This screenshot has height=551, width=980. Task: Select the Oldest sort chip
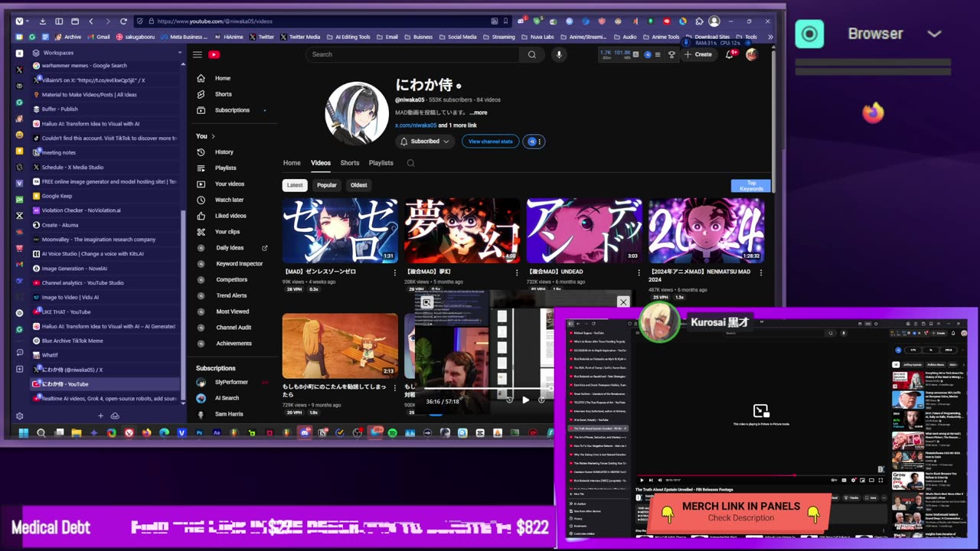pos(359,185)
